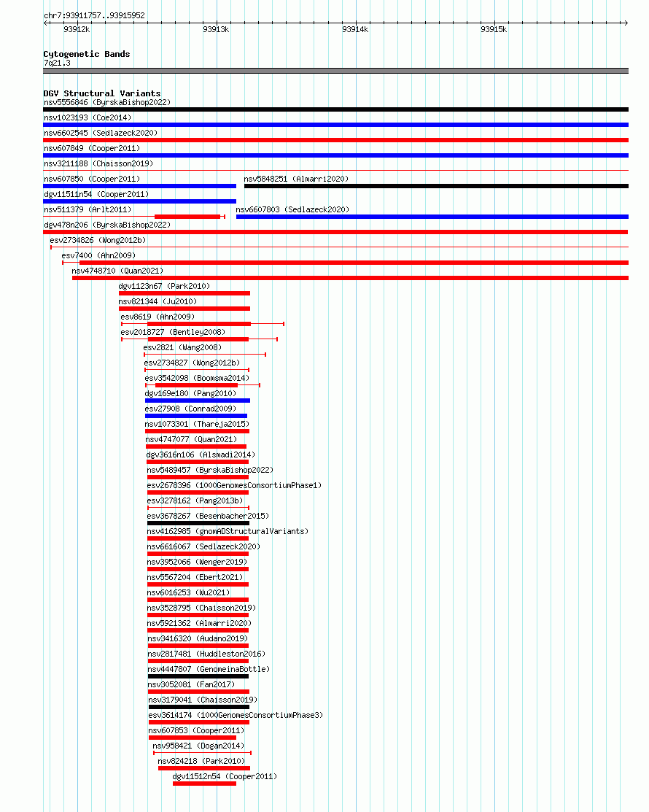Image resolution: width=649 pixels, height=812 pixels.
Task: Click esv3678267 (Besenbacher2015) label
Action: (x=208, y=516)
